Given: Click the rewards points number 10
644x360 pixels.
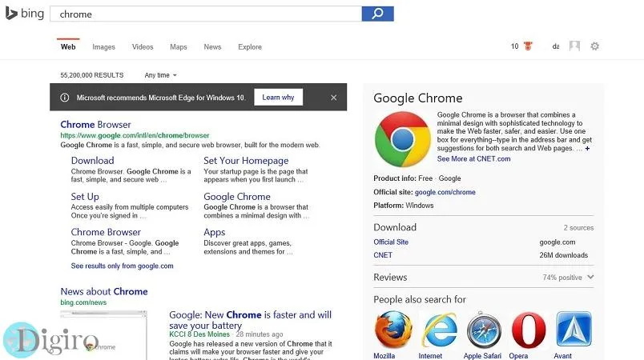Looking at the screenshot, I should [x=514, y=46].
